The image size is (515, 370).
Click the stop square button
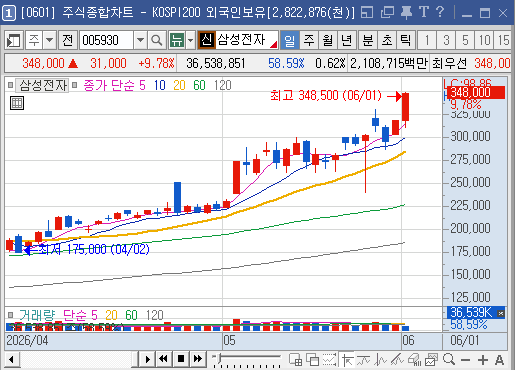tap(181, 359)
